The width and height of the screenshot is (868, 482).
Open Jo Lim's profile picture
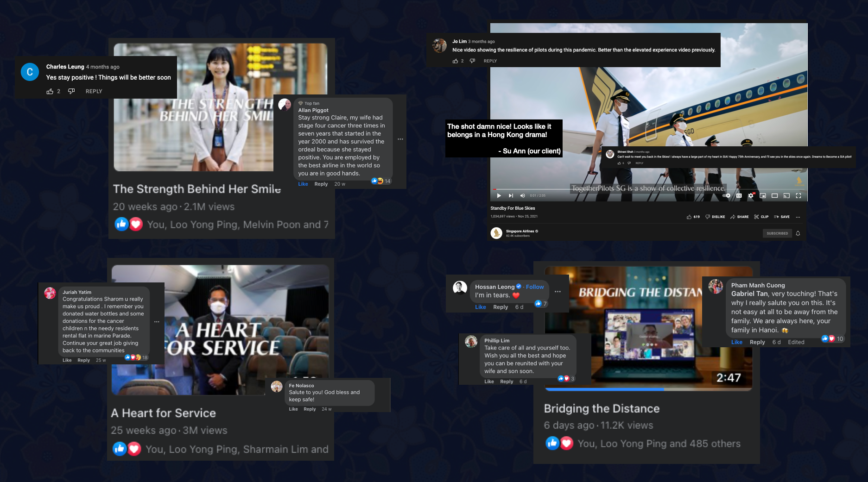point(439,45)
